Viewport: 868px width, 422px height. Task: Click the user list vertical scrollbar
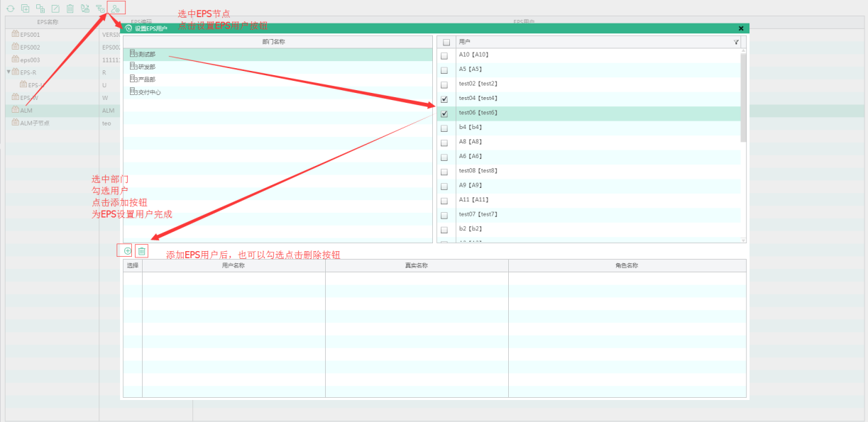(743, 99)
